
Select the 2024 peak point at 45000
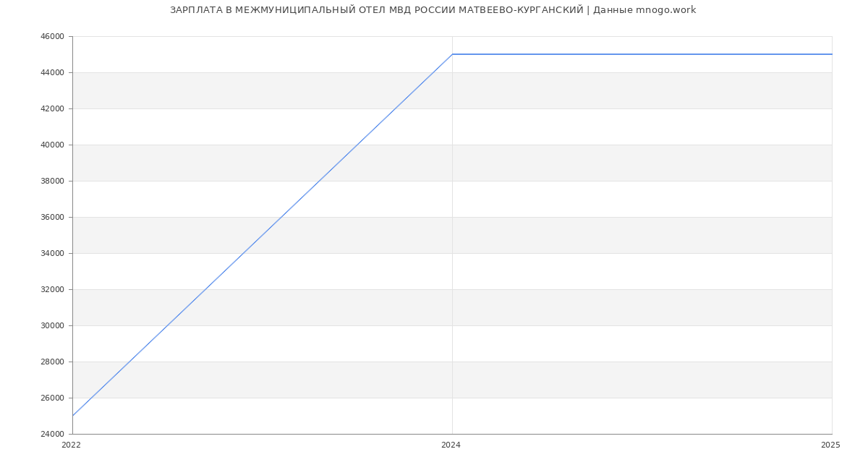[x=452, y=54]
